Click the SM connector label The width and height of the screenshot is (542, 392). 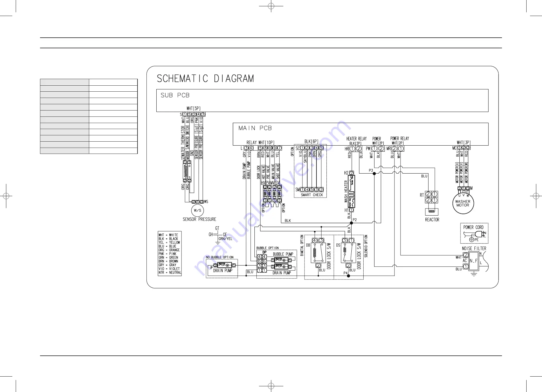click(298, 190)
